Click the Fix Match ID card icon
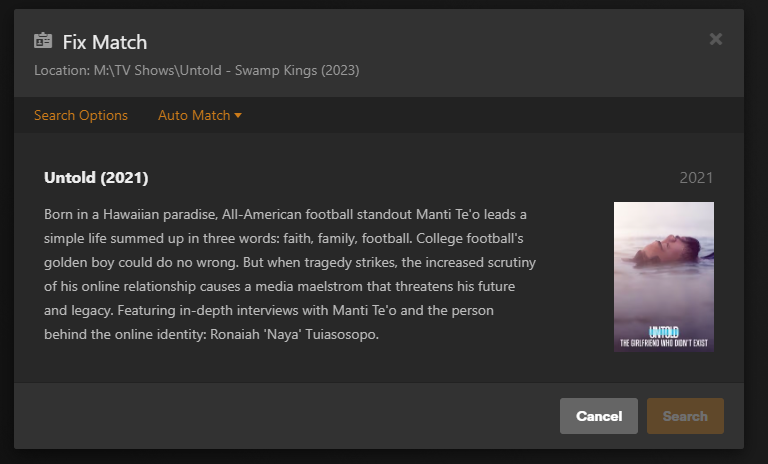The image size is (768, 464). pos(43,41)
